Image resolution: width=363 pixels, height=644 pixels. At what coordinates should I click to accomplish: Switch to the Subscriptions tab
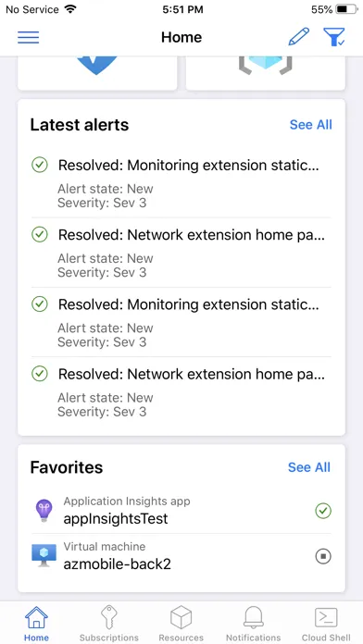pyautogui.click(x=109, y=623)
